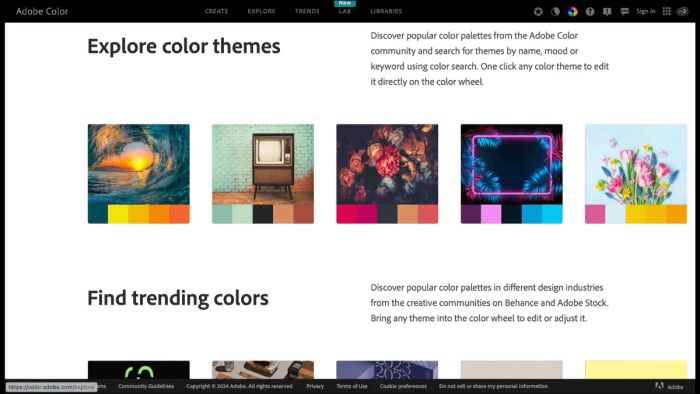The height and width of the screenshot is (394, 700).
Task: Open the tulip bouquet theme image
Action: [x=636, y=164]
